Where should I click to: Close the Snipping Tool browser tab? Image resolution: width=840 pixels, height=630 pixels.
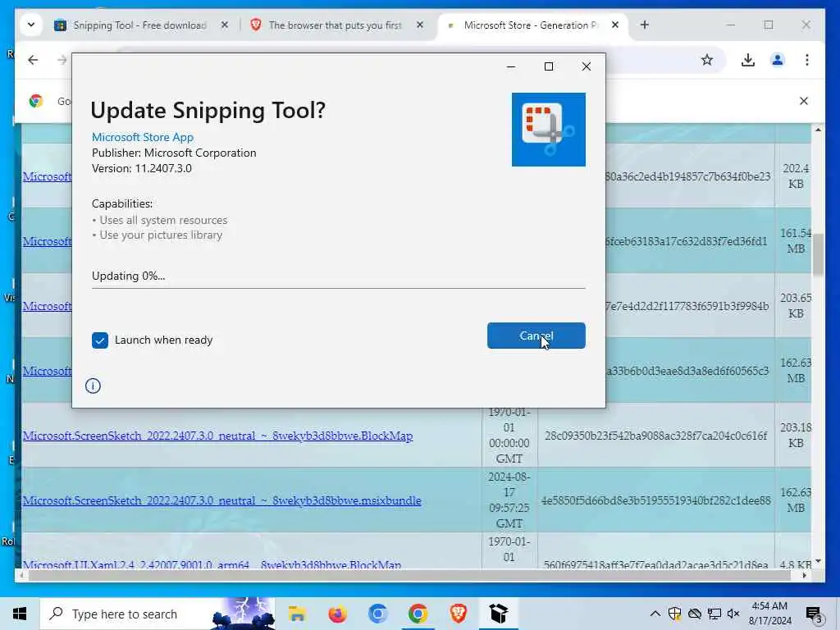[x=225, y=25]
